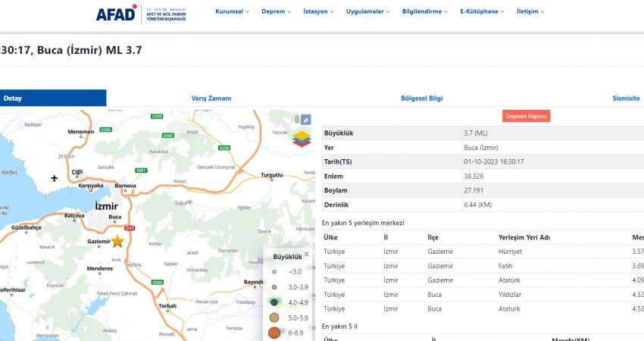644x341 pixels.
Task: Click the 6-6.9 magnitude legend circle
Action: pos(274,333)
